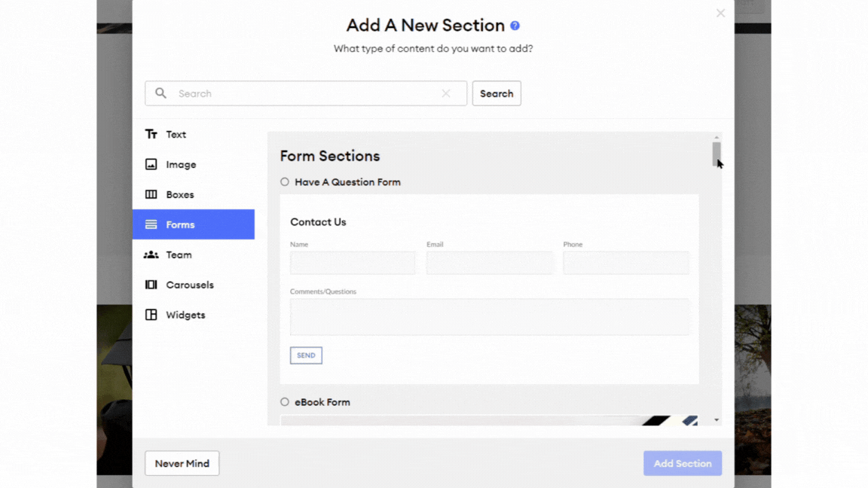Select the Text section icon

[152, 134]
